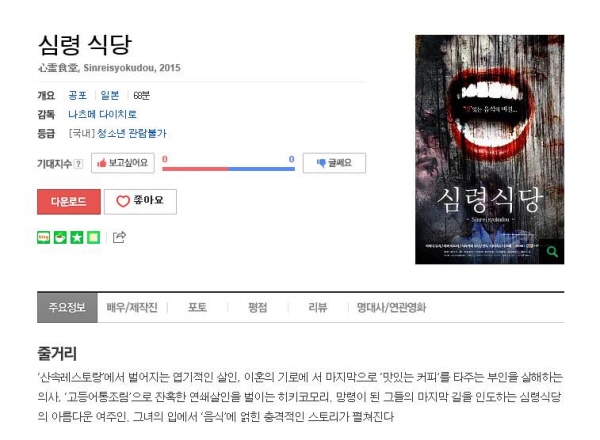
Task: Switch to the 배우/제작진 tab
Action: pos(132,308)
